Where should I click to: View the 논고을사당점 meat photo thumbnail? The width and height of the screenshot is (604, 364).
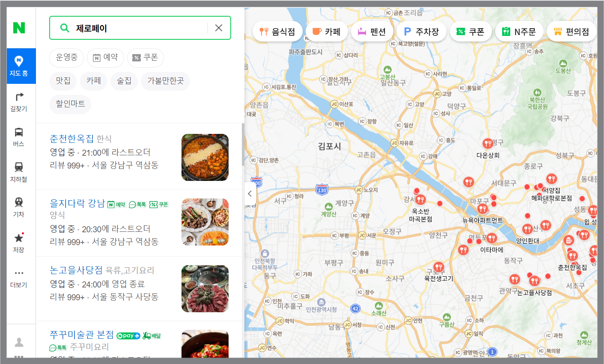coord(205,289)
